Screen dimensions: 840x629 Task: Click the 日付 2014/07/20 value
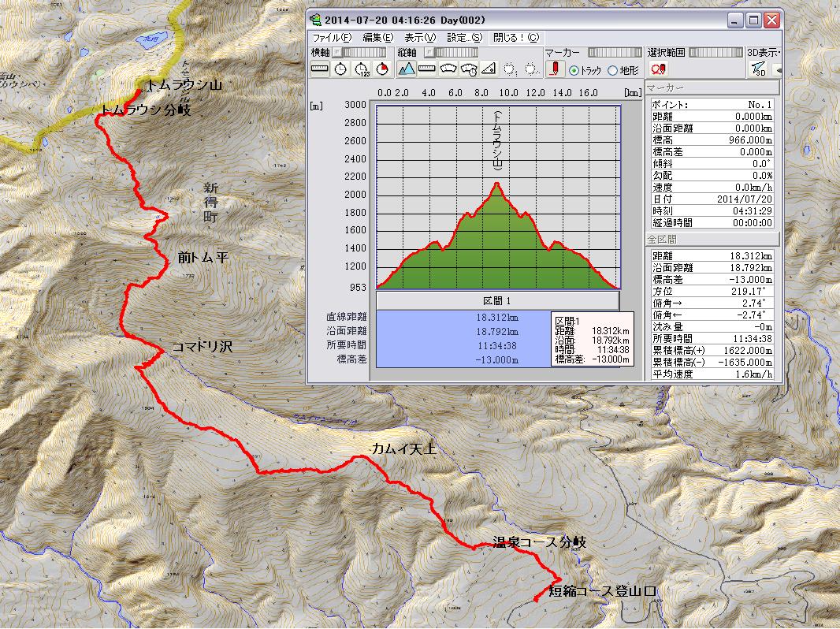coord(745,199)
